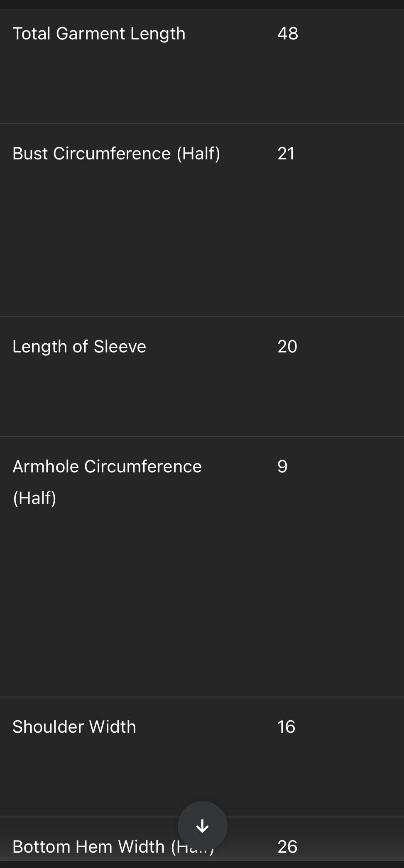This screenshot has width=404, height=868.
Task: Select the Total Garment Length label
Action: [x=99, y=34]
